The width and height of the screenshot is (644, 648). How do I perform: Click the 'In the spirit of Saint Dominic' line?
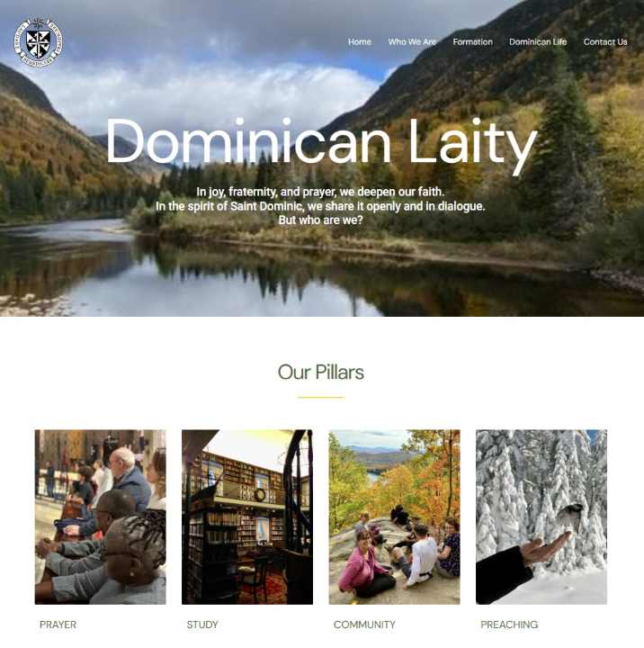click(320, 206)
